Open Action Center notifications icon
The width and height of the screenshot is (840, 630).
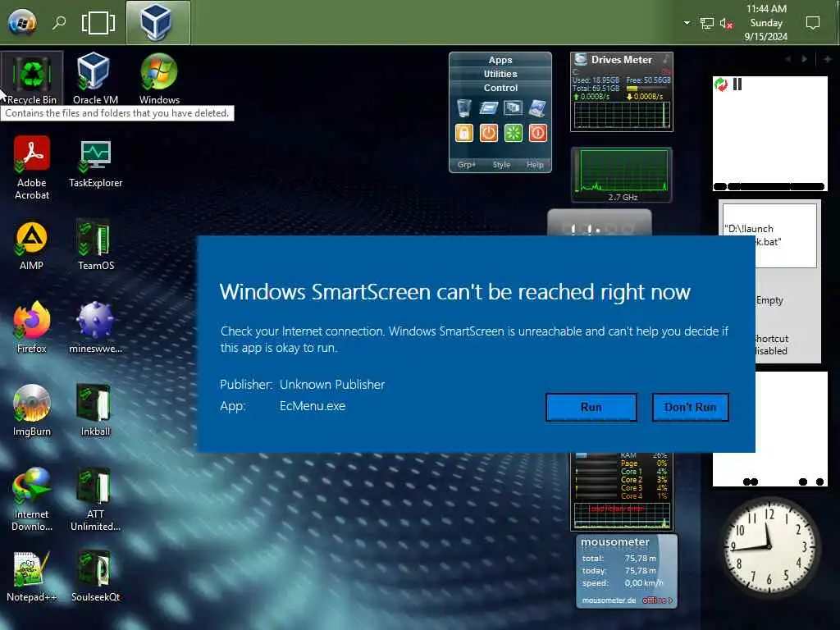813,23
